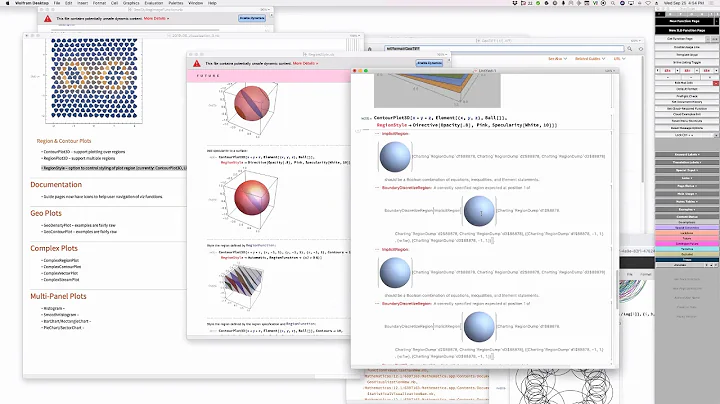720x404 pixels.
Task: Select the dark navy style swatch
Action: [x=686, y=260]
